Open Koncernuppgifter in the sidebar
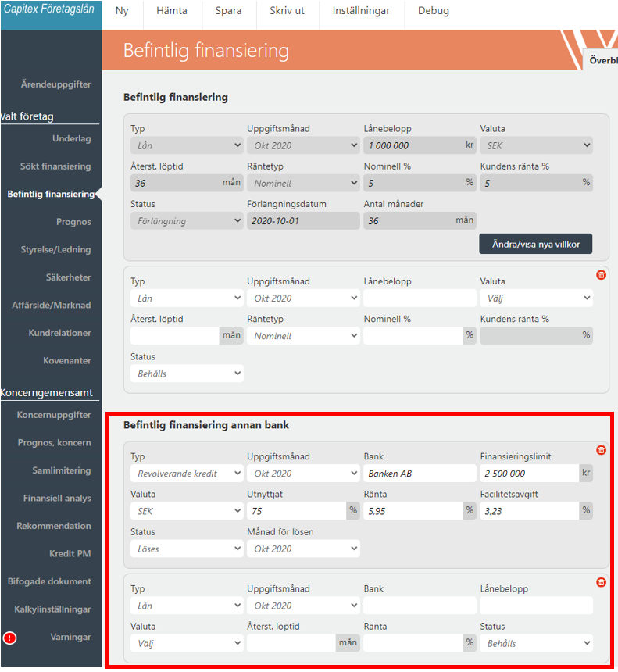The image size is (618, 672). coord(54,415)
